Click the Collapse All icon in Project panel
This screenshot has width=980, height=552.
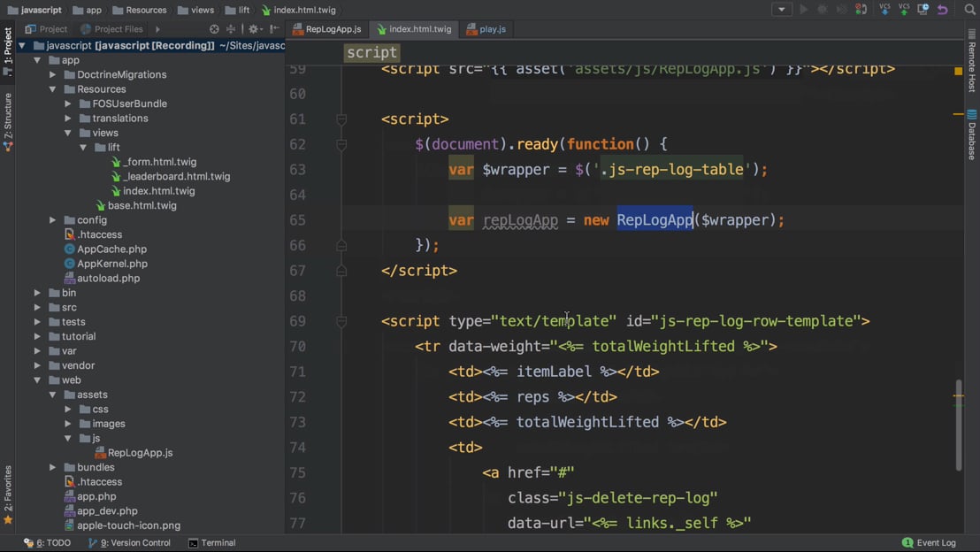[x=231, y=29]
